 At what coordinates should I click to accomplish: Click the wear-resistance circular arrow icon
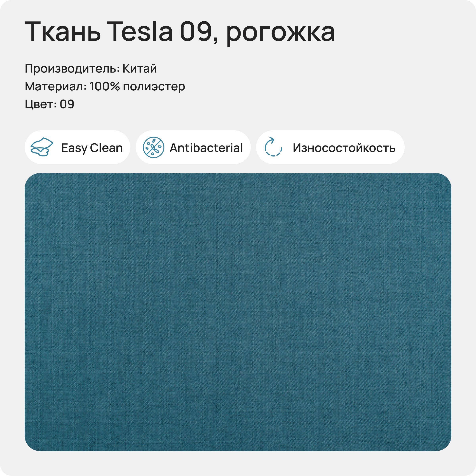273,147
